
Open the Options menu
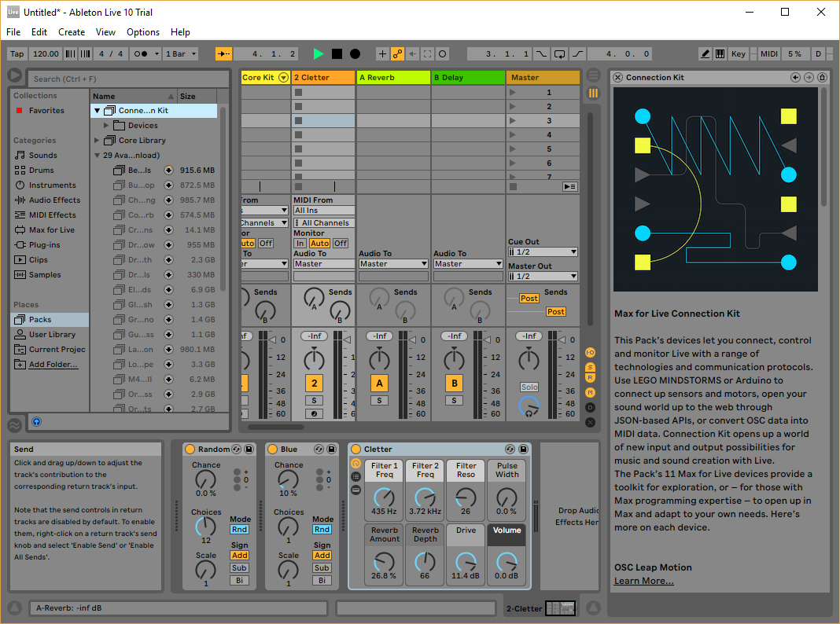pyautogui.click(x=143, y=32)
